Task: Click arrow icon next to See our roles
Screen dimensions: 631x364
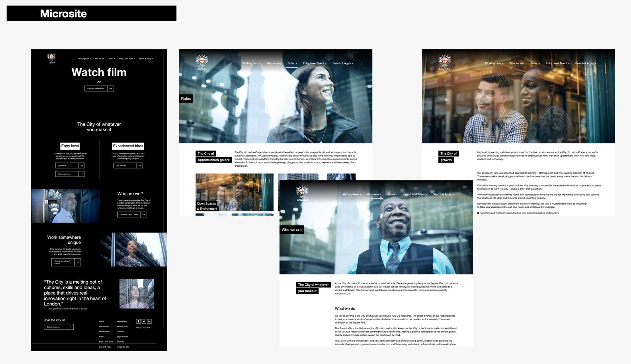Action: click(x=140, y=165)
